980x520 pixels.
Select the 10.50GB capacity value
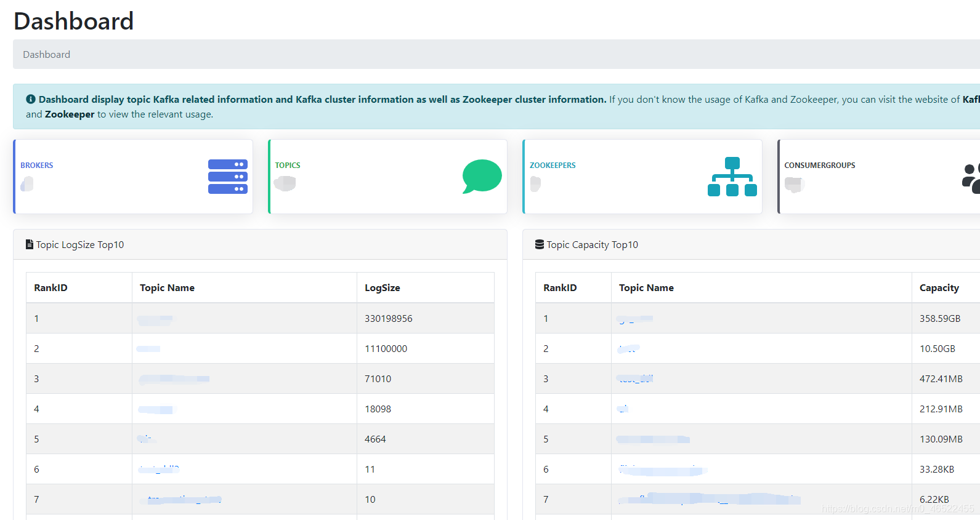coord(937,349)
